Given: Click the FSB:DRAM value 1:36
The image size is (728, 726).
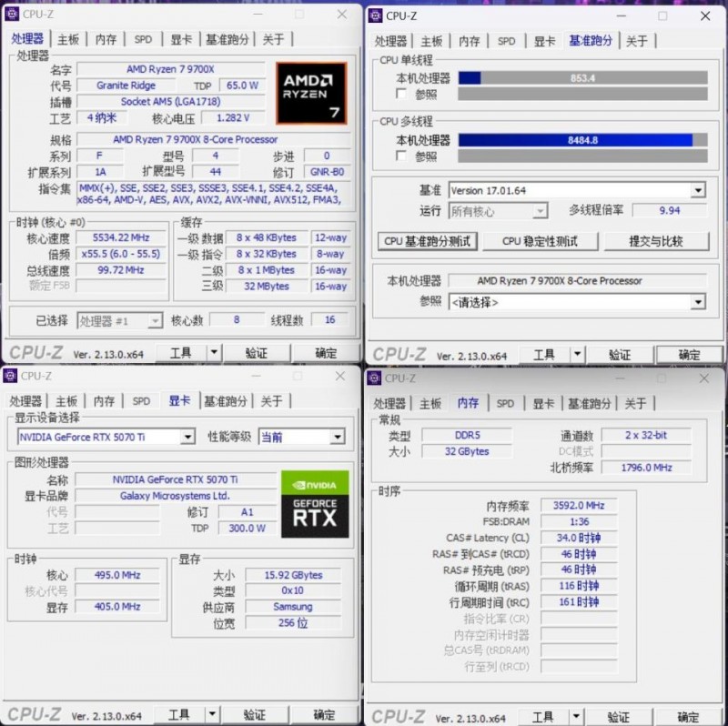Looking at the screenshot, I should (579, 521).
